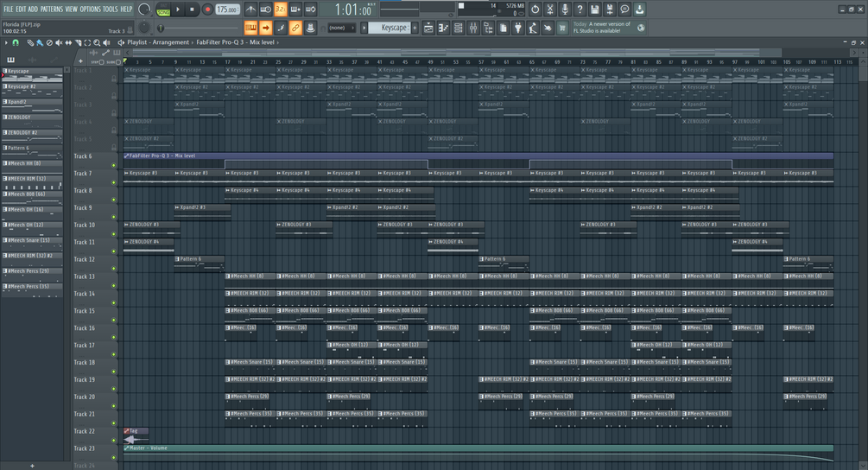Click the add pattern plus at picker bottom

[32, 467]
